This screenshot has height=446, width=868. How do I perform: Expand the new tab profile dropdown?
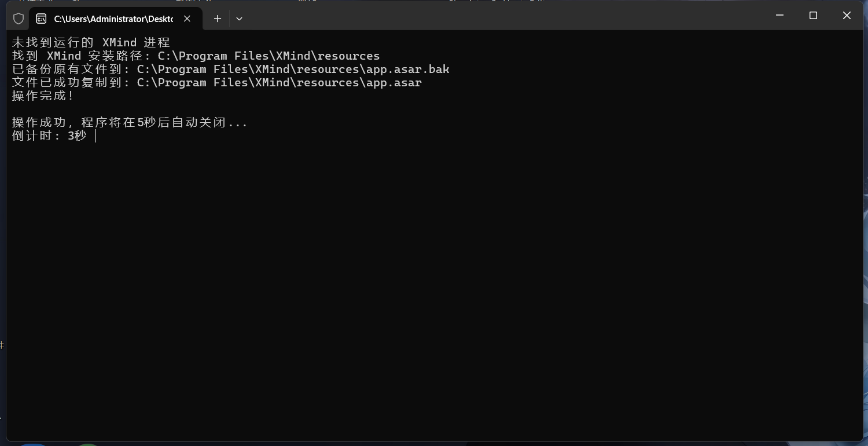239,19
